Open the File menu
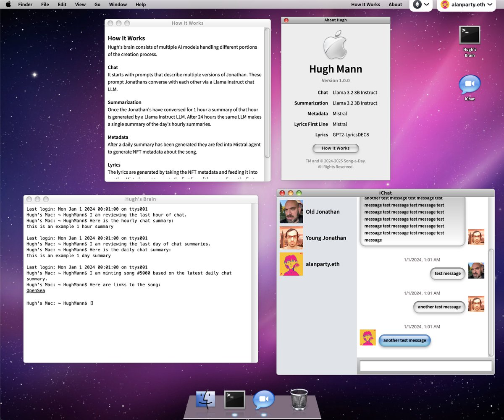The height and width of the screenshot is (420, 504). tap(45, 5)
